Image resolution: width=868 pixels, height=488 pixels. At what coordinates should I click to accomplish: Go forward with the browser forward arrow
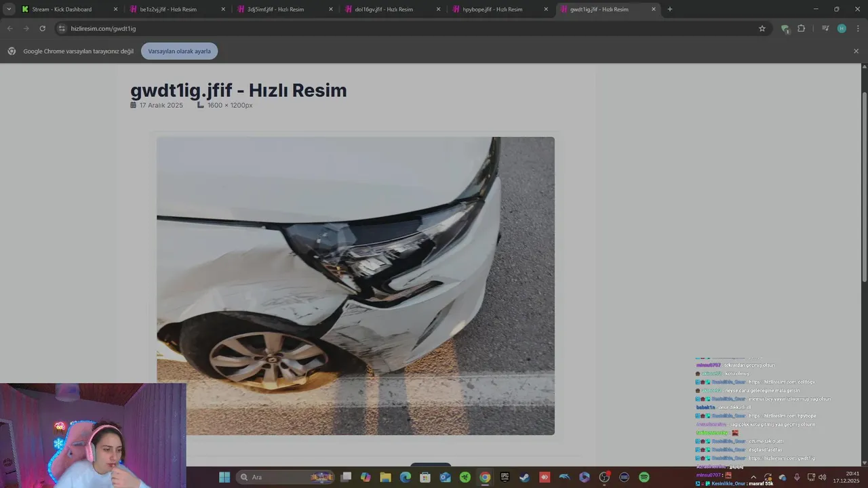click(26, 28)
